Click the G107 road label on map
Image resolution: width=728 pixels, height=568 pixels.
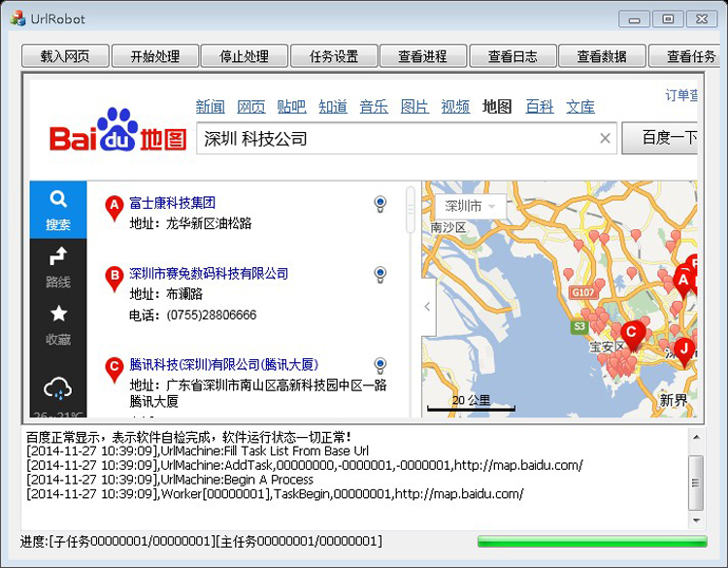pyautogui.click(x=583, y=292)
